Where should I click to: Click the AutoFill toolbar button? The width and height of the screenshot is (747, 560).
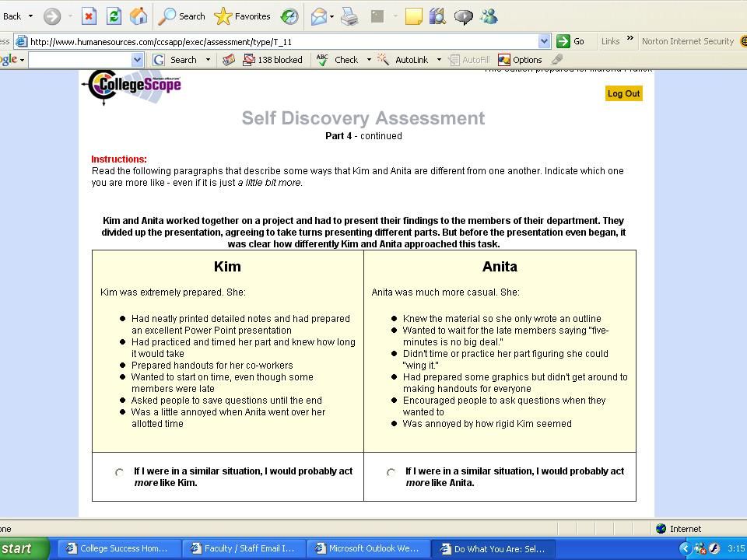point(469,60)
